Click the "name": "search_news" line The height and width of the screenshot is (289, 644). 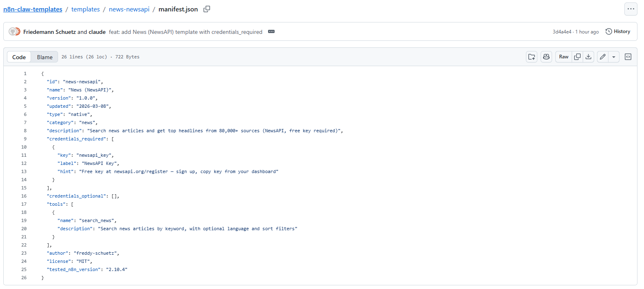[87, 220]
